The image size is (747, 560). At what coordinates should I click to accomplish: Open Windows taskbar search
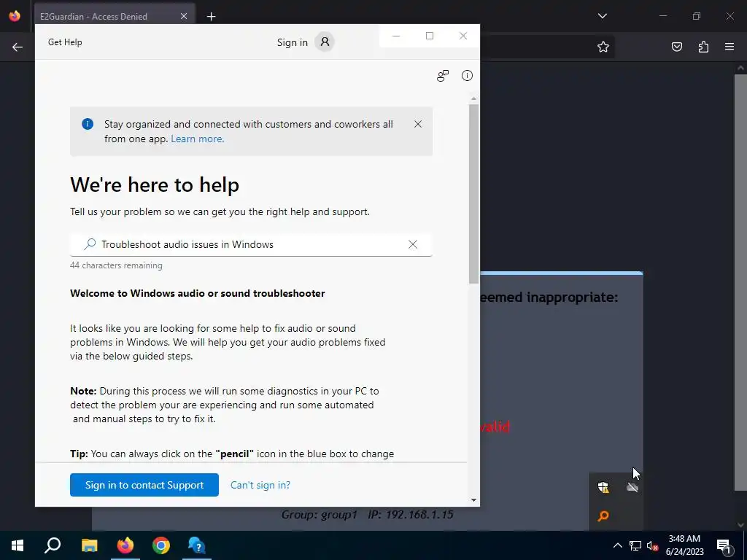pos(53,545)
